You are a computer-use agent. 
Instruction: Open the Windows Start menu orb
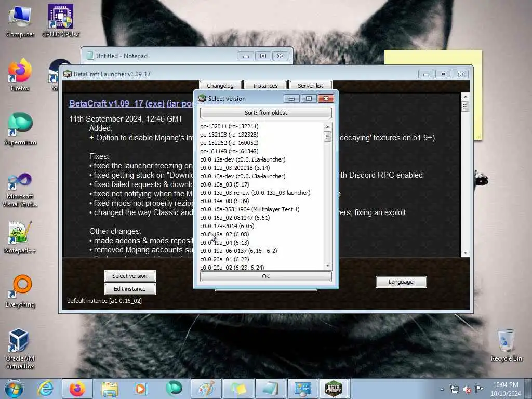pyautogui.click(x=14, y=389)
